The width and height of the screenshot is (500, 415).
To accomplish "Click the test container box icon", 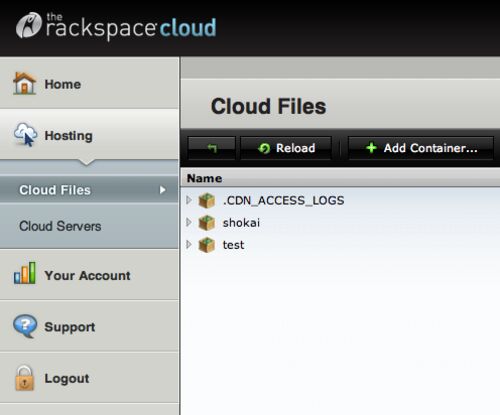I will coord(207,245).
